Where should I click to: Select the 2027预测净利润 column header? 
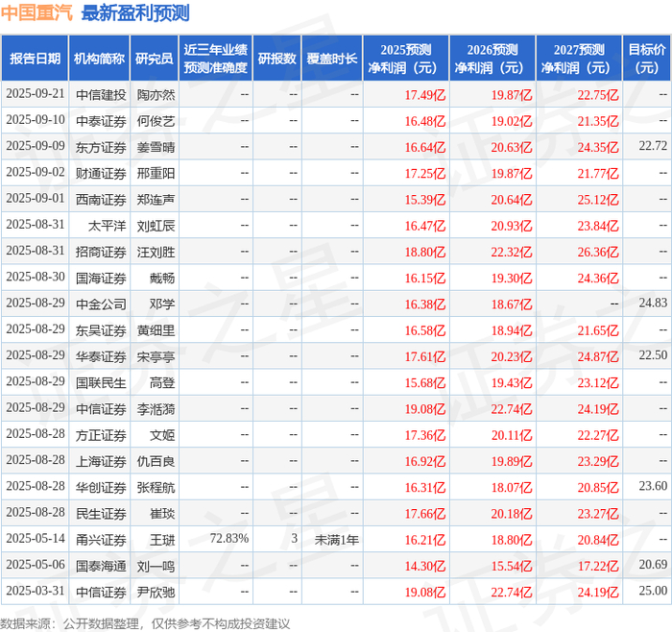pos(579,59)
